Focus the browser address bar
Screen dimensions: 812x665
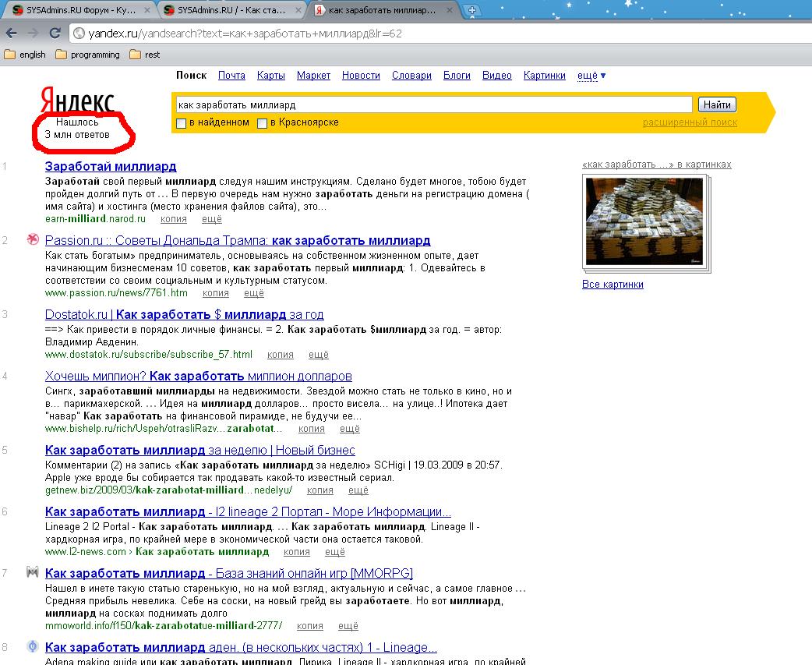pyautogui.click(x=440, y=34)
